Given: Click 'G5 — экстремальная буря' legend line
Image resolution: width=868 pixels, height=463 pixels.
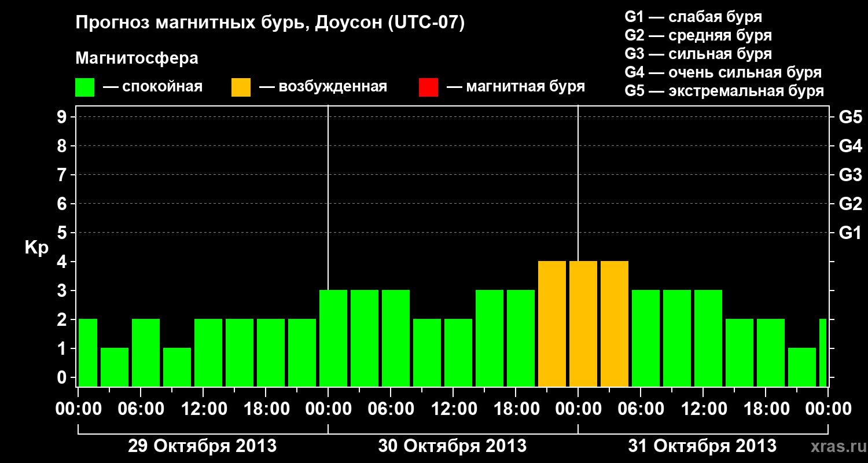Looking at the screenshot, I should pyautogui.click(x=724, y=91).
